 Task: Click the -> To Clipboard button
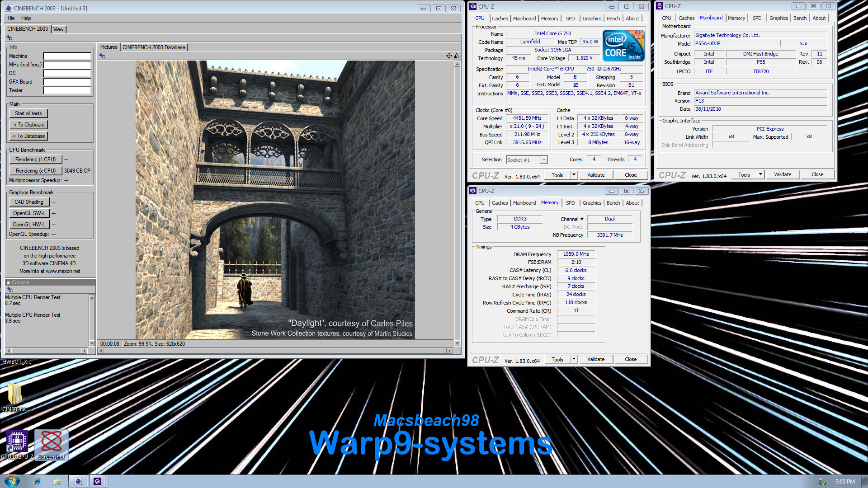click(x=28, y=125)
